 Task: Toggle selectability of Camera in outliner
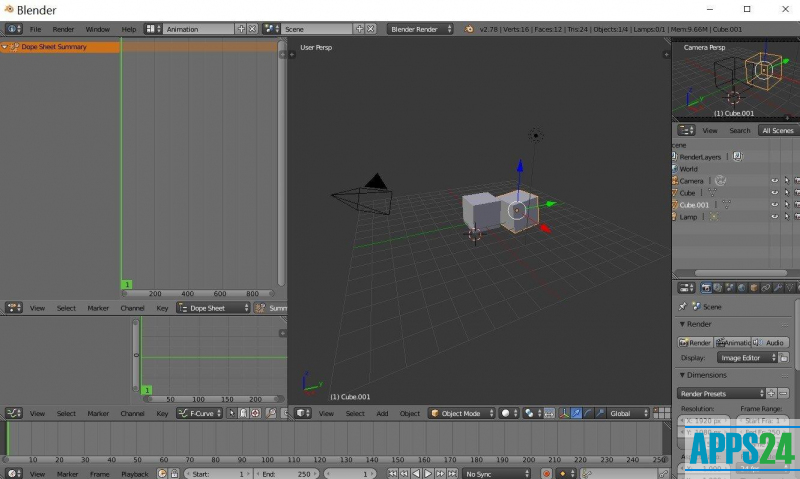787,181
